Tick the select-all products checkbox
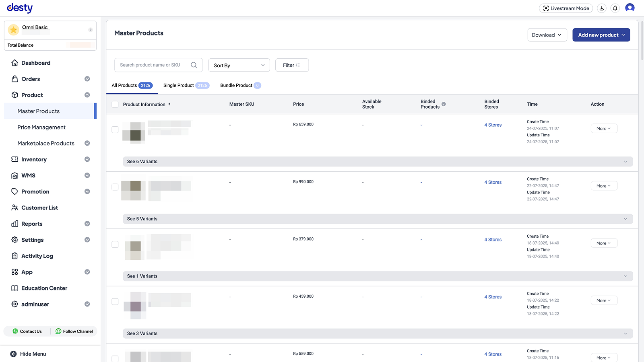Image resolution: width=644 pixels, height=362 pixels. click(x=115, y=104)
